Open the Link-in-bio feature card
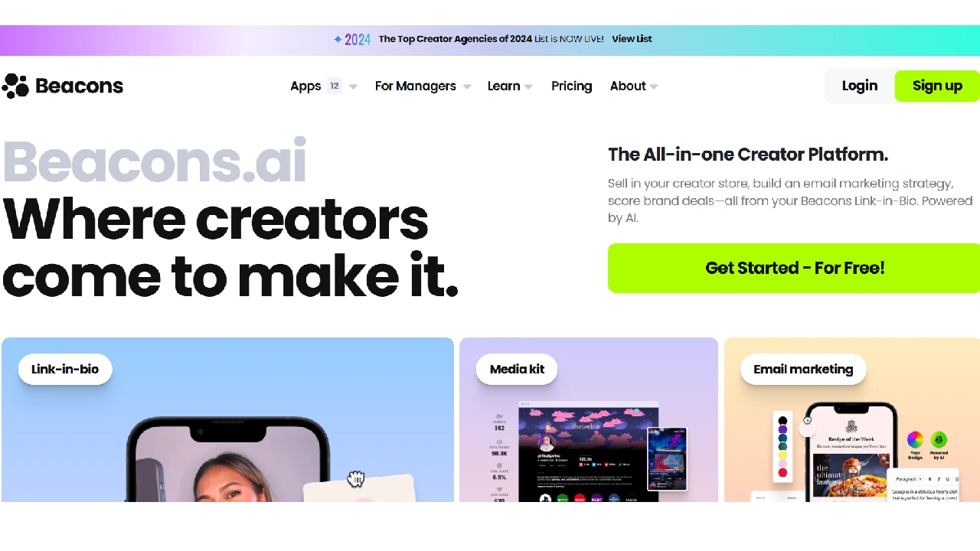 click(227, 419)
